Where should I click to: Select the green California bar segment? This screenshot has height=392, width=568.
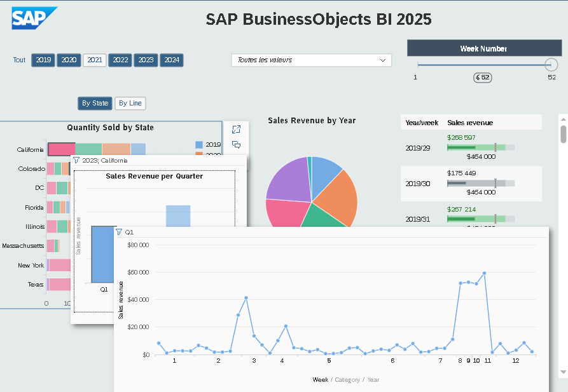88,149
